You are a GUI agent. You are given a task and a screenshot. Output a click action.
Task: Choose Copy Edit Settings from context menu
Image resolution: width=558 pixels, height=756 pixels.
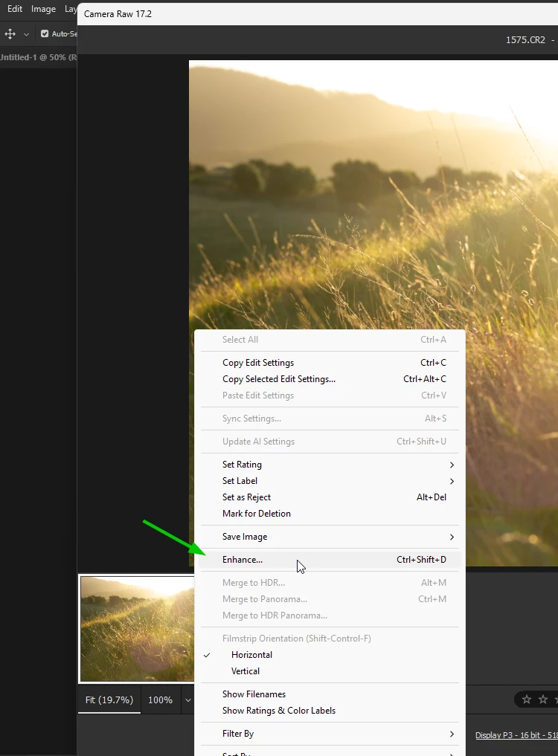[x=330, y=363]
